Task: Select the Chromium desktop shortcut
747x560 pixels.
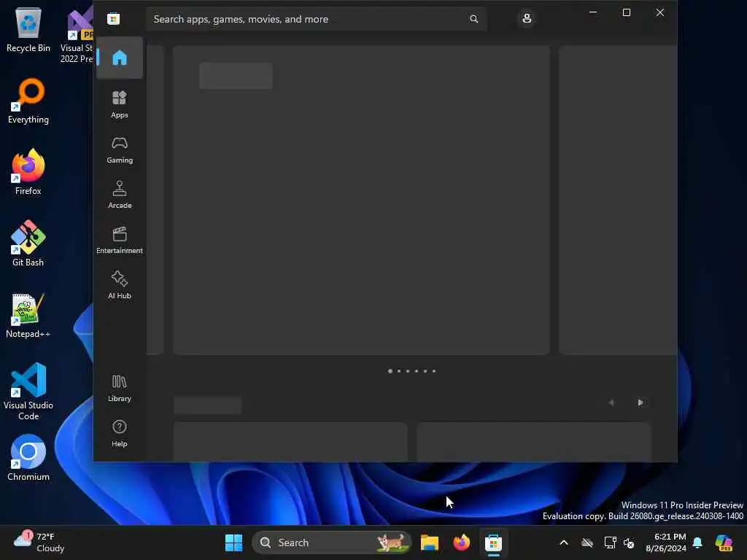Action: tap(28, 458)
